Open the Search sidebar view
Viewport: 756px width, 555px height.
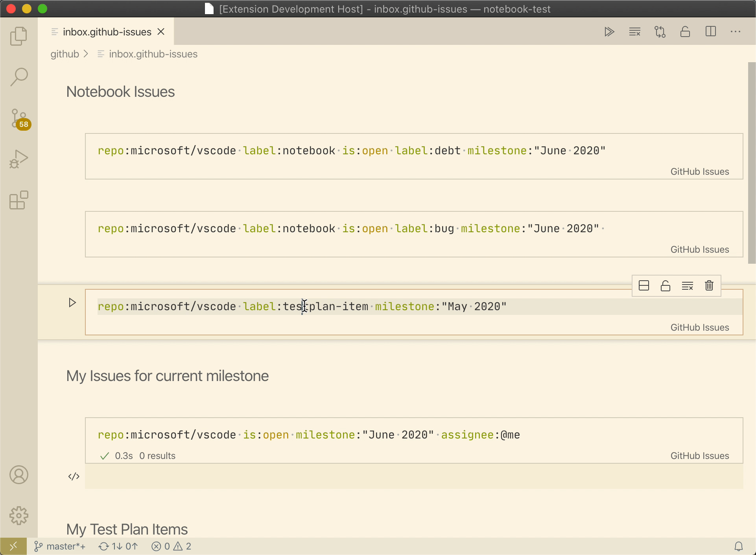pyautogui.click(x=18, y=77)
